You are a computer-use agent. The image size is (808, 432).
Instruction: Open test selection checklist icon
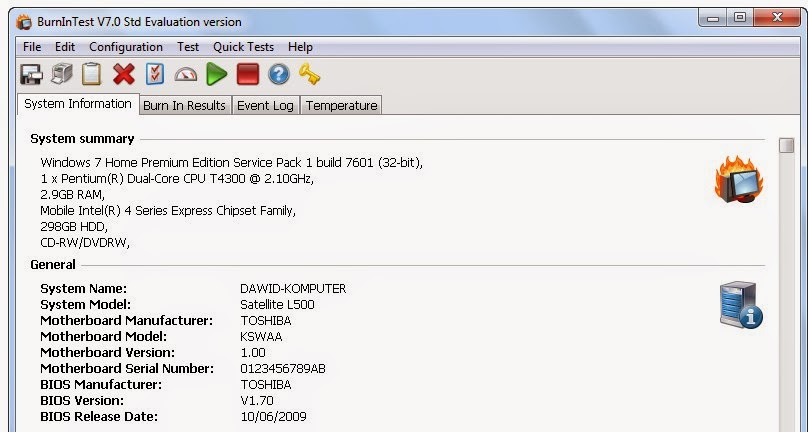click(x=155, y=74)
